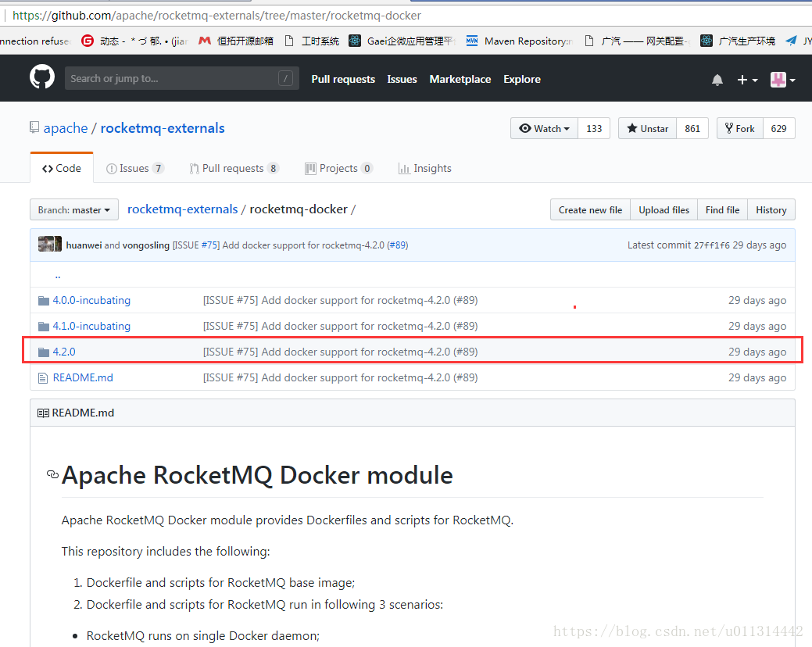Screen dimensions: 812x647
Task: Open the 工时系统 bookmark
Action: [x=313, y=41]
